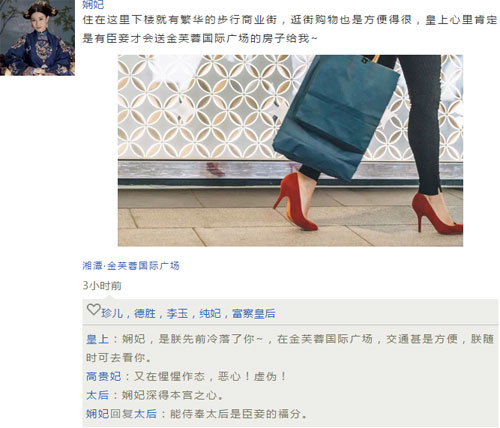Click the post text about 步行商业街
500x428 pixels.
pyautogui.click(x=290, y=29)
